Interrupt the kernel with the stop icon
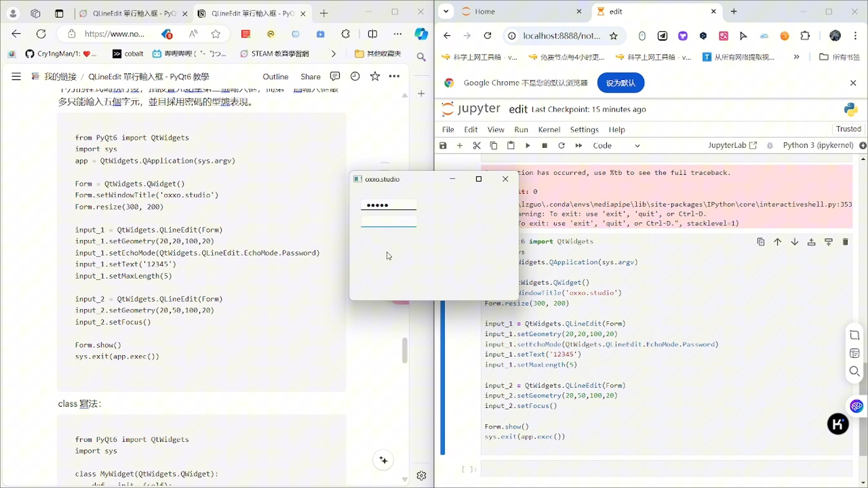Screen dimensions: 868x488 [x=544, y=145]
